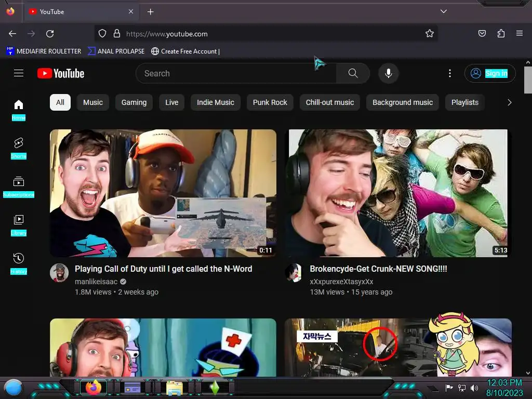The height and width of the screenshot is (399, 532).
Task: Open the extensions puzzle icon
Action: click(501, 33)
